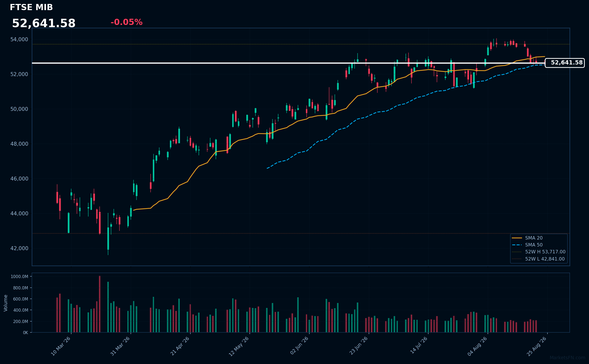Image resolution: width=589 pixels, height=364 pixels.
Task: Click the Volume axis title
Action: pyautogui.click(x=6, y=303)
